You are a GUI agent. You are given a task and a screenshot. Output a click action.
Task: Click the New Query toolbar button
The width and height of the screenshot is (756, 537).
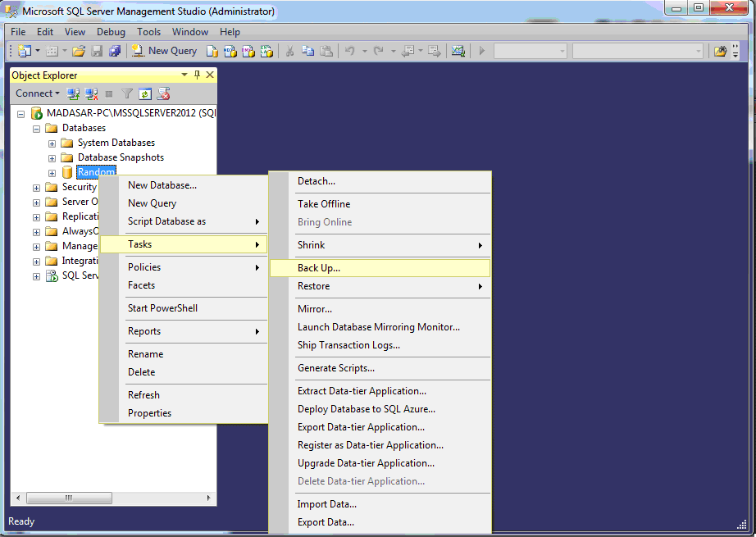165,51
